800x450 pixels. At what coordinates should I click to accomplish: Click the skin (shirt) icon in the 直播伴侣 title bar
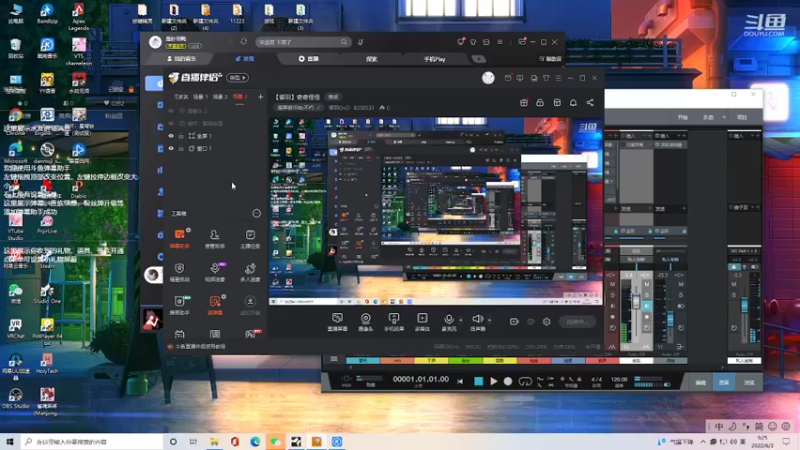[546, 78]
